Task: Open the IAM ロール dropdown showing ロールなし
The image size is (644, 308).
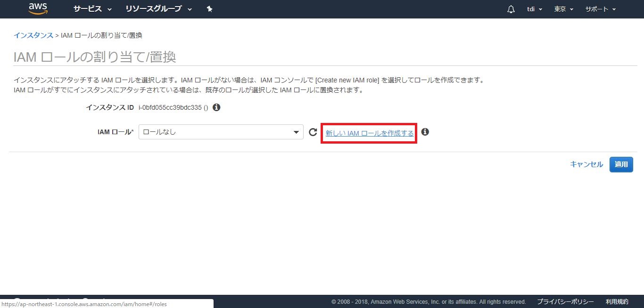Action: (221, 132)
